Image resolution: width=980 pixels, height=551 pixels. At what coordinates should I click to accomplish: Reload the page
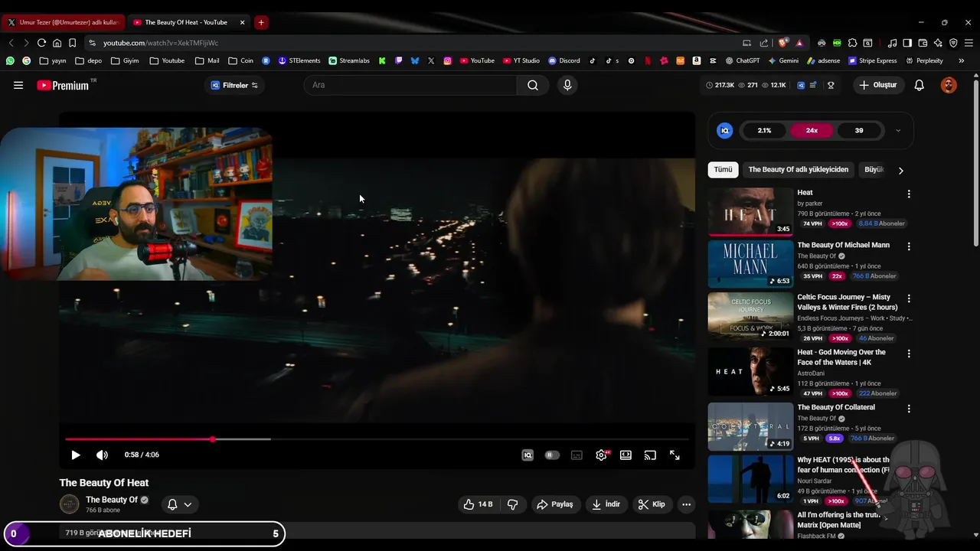pyautogui.click(x=41, y=43)
